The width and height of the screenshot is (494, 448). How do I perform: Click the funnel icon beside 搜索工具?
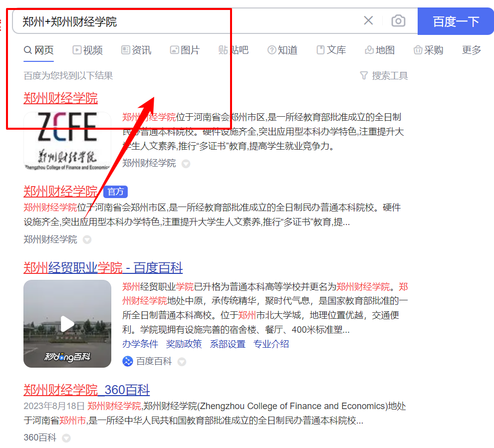pos(364,76)
